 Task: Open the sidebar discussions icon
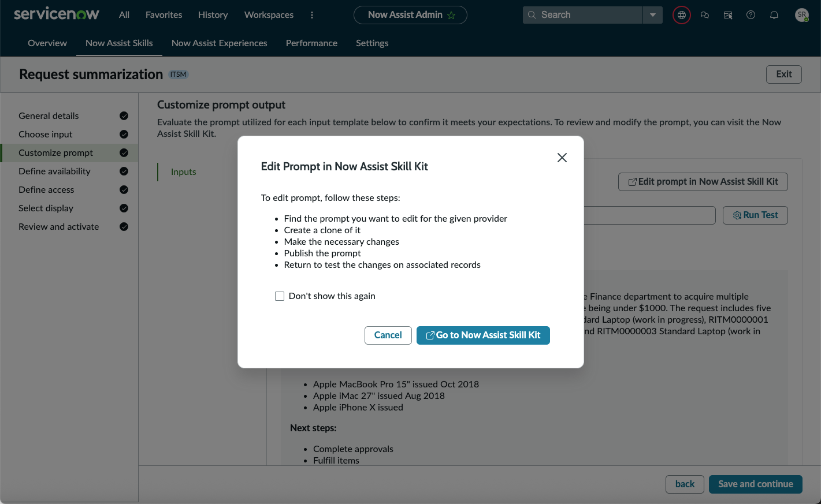click(728, 15)
